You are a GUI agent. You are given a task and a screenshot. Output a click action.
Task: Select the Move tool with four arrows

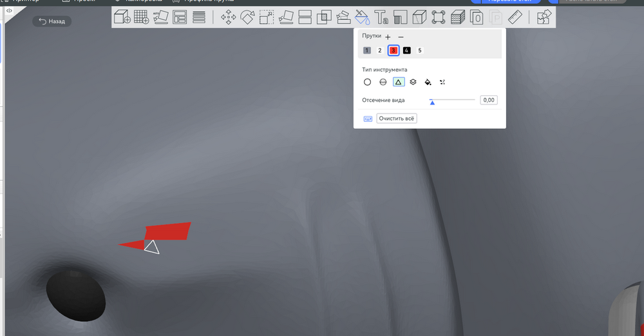229,17
